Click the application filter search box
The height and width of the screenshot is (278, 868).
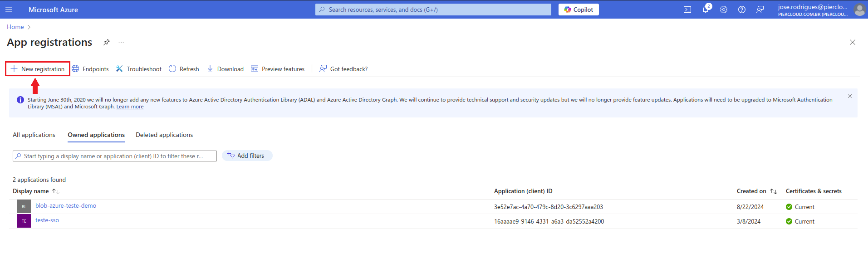point(114,156)
